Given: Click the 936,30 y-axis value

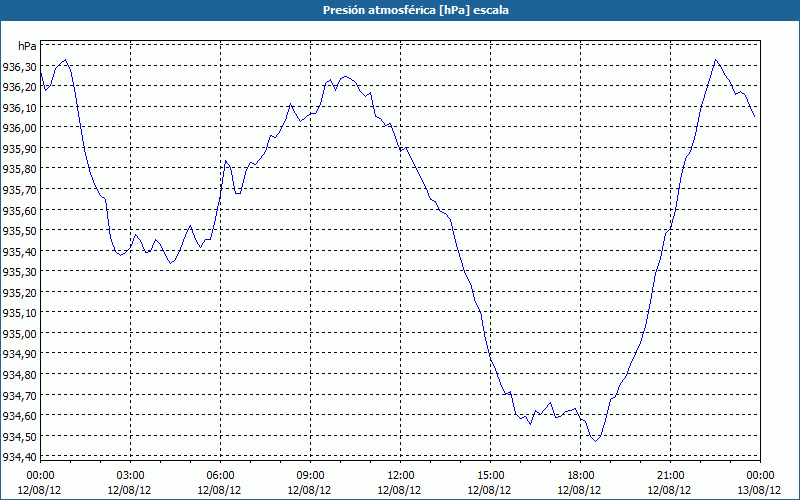Looking at the screenshot, I should (x=19, y=66).
